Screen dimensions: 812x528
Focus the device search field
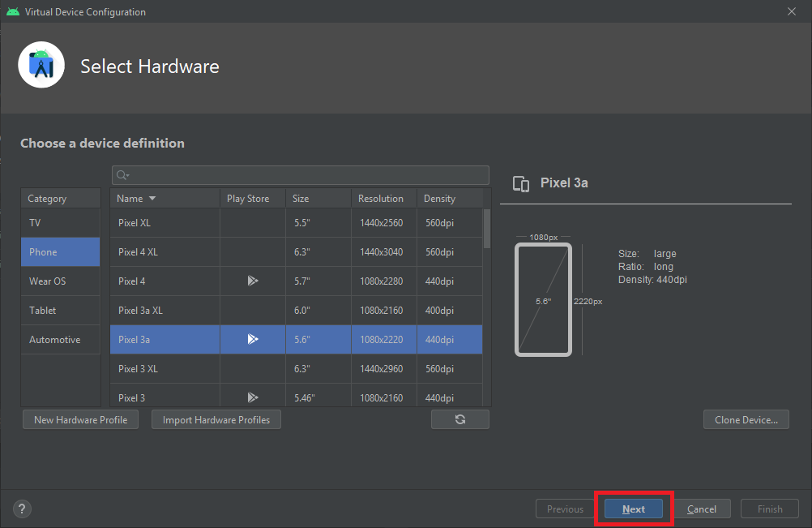(x=301, y=175)
